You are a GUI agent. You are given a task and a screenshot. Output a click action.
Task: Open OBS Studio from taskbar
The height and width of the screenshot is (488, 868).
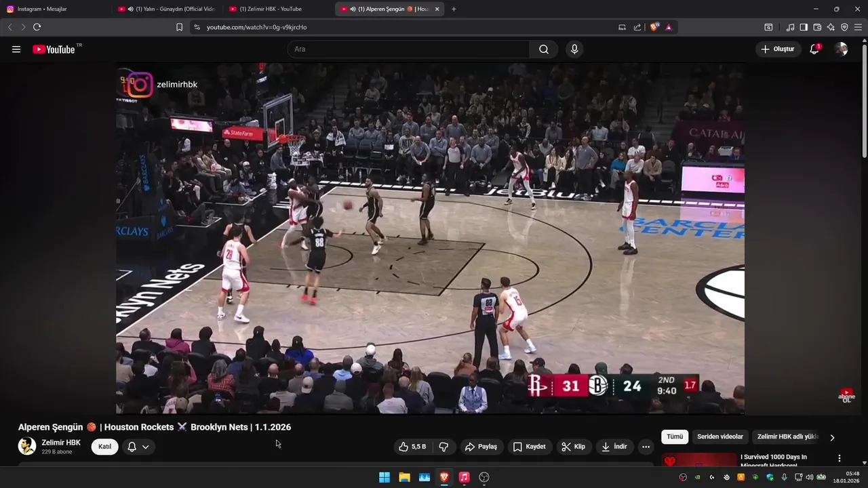[x=484, y=477]
